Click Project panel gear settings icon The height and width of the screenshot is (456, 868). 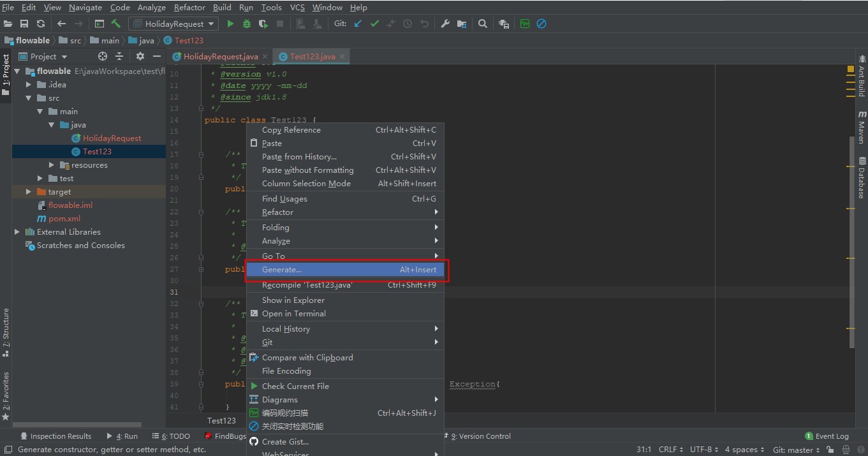140,56
